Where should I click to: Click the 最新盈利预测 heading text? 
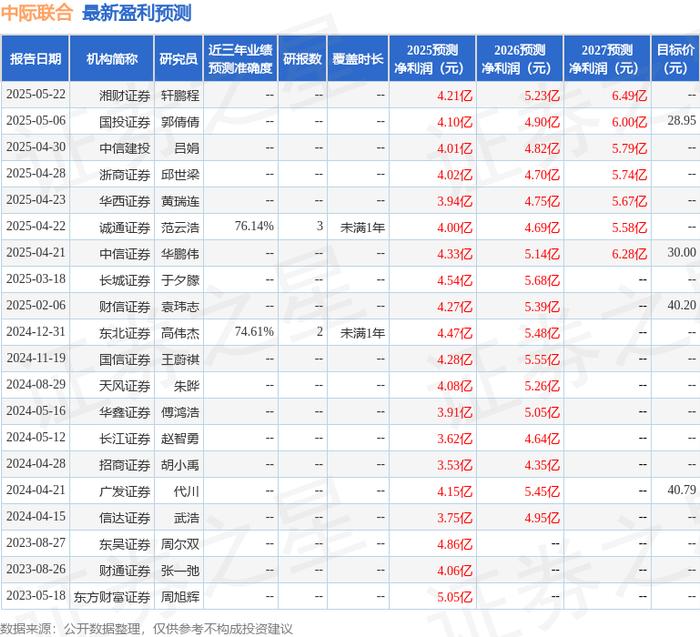[137, 12]
